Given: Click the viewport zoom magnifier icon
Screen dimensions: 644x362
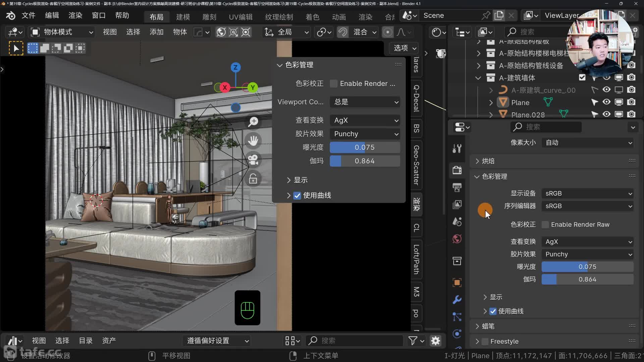Looking at the screenshot, I should (253, 122).
